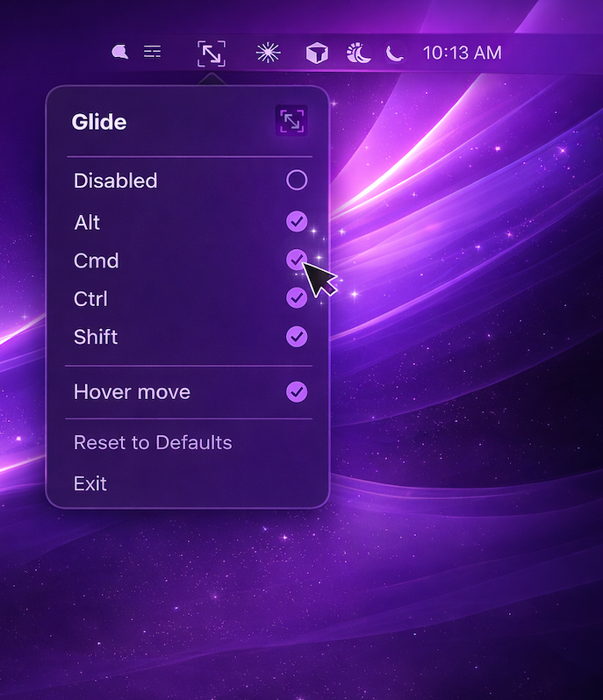The image size is (603, 700).
Task: Select the Disabled radio option
Action: click(x=297, y=181)
